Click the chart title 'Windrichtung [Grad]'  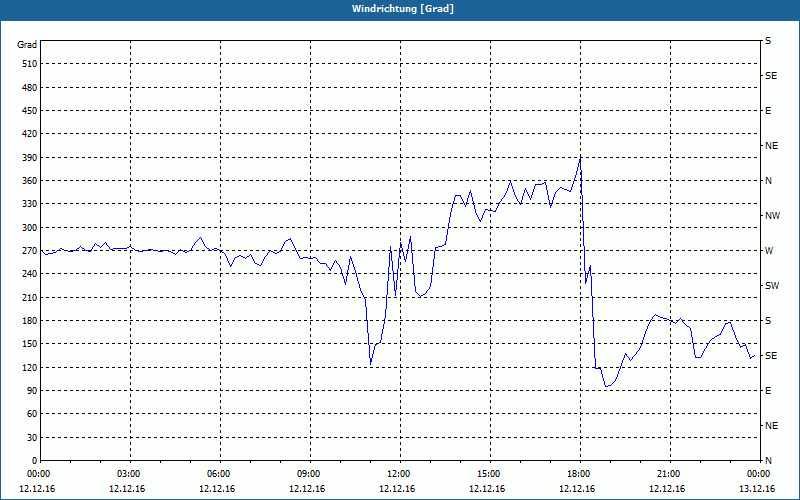403,9
